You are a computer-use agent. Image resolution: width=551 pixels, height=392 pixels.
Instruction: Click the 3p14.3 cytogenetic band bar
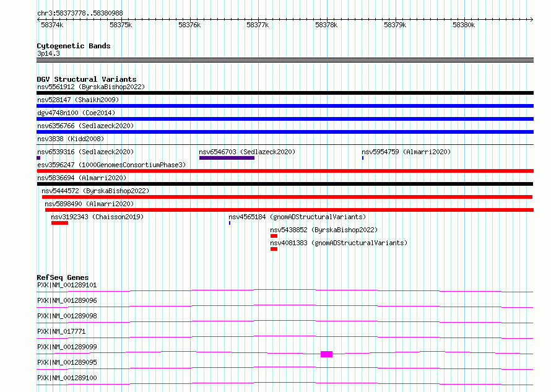tap(285, 60)
